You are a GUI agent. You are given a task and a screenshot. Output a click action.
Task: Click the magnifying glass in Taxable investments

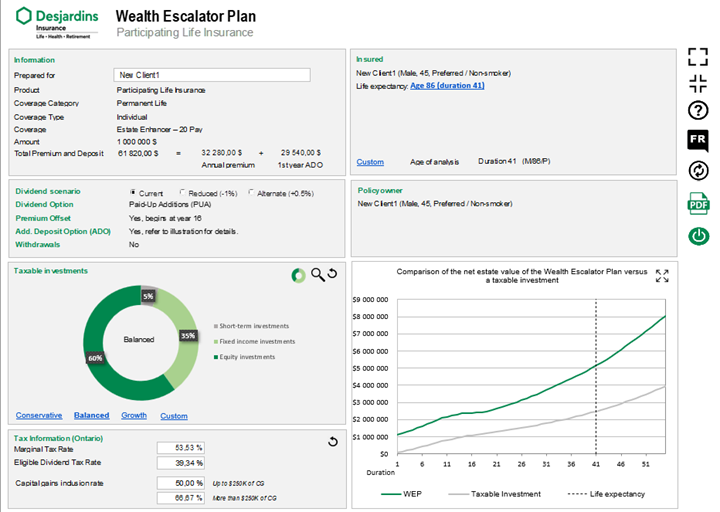(x=317, y=275)
